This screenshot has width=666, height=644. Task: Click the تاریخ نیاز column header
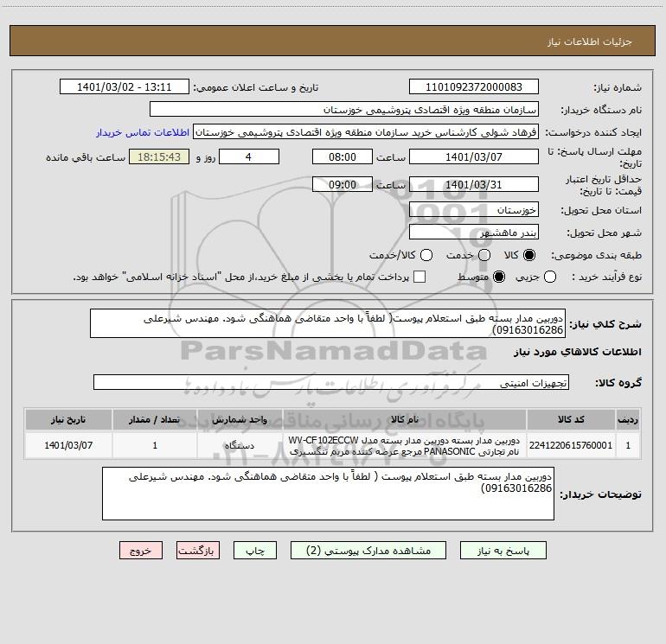coord(68,419)
